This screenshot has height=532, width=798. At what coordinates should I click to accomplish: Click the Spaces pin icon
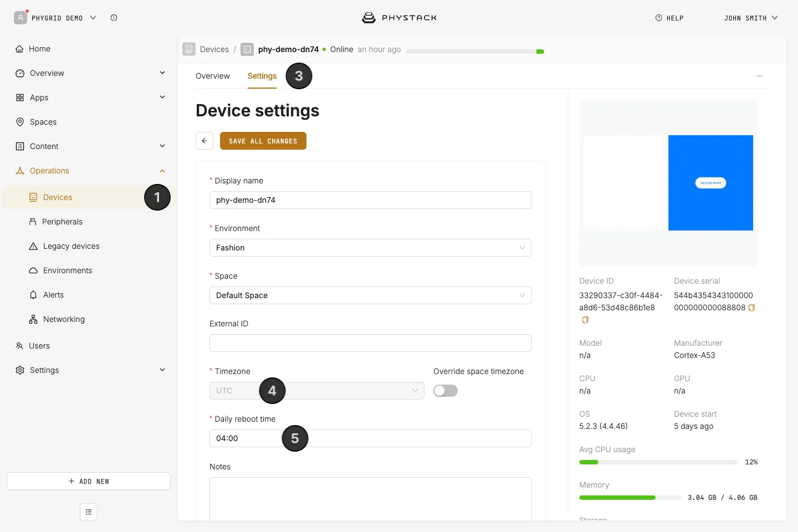point(20,122)
